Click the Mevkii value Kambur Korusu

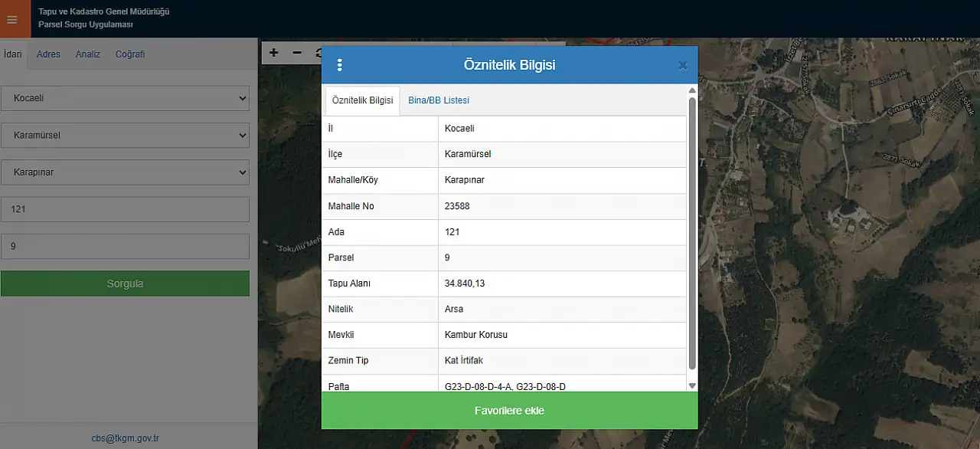(x=476, y=335)
